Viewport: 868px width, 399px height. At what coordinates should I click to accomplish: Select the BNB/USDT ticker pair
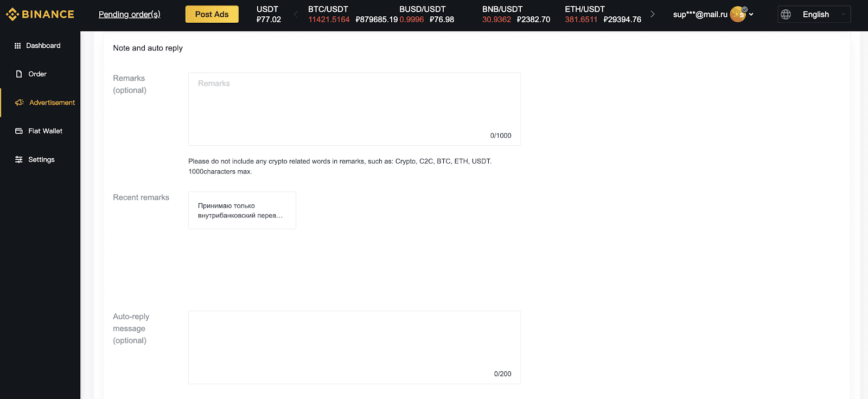tap(502, 9)
